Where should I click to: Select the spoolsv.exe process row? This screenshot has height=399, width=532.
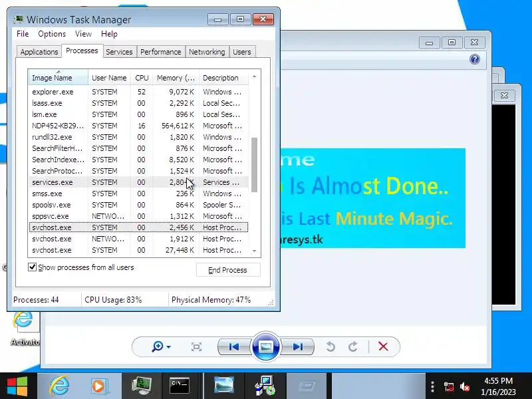138,205
